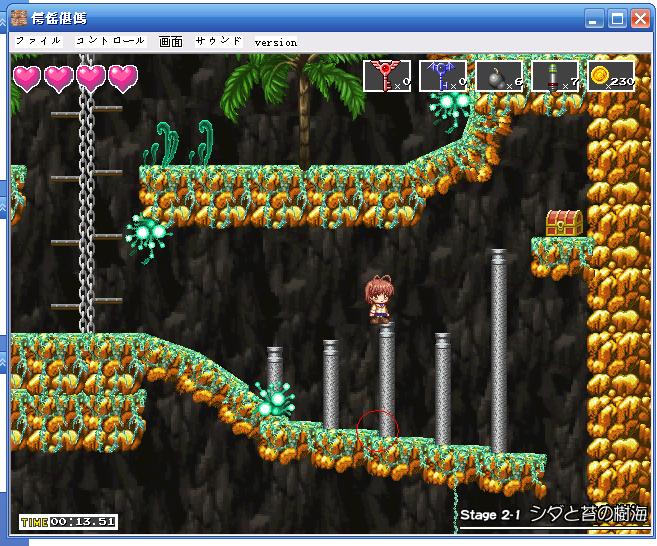Open the ファイル menu
The image size is (657, 546).
pyautogui.click(x=39, y=41)
